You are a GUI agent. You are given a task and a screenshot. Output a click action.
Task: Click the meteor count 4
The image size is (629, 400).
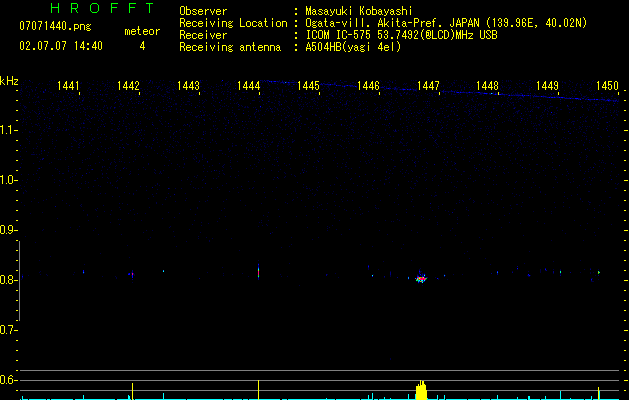pyautogui.click(x=142, y=46)
